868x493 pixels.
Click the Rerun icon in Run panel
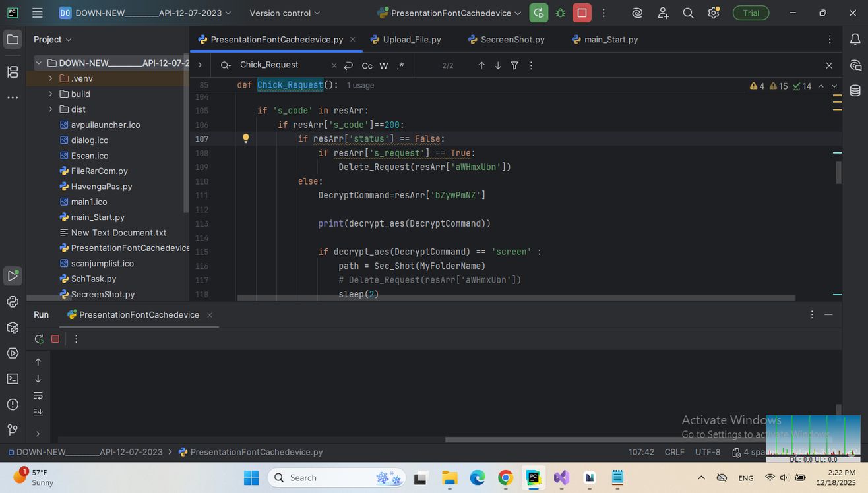(39, 339)
